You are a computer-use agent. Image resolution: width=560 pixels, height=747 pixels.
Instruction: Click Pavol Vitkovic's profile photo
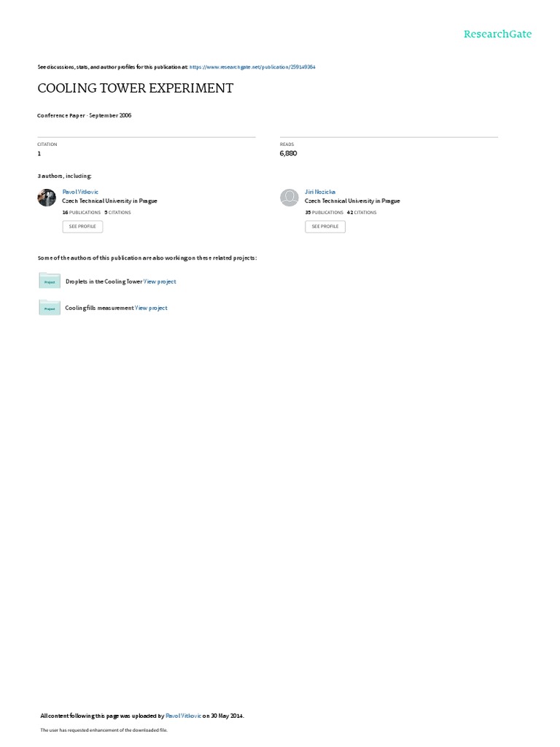tap(47, 197)
